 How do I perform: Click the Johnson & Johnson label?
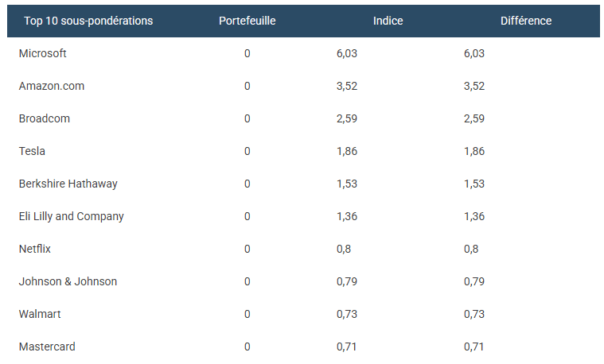(68, 281)
